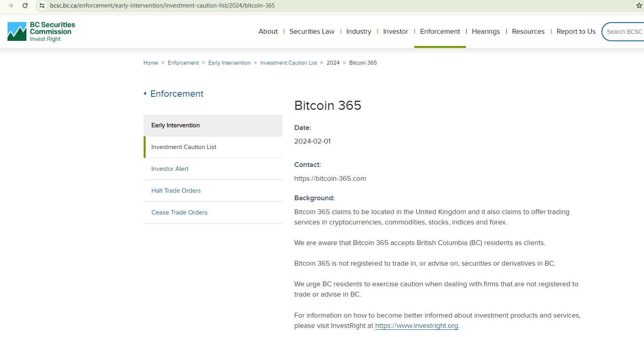The width and height of the screenshot is (644, 337).
Task: Click the Bitcoin 365 breadcrumb text
Action: click(363, 63)
